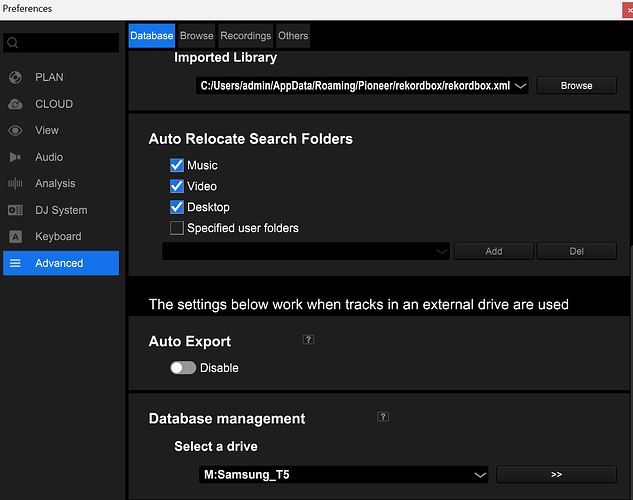Click in the preferences search field
The height and width of the screenshot is (500, 633).
pos(61,43)
